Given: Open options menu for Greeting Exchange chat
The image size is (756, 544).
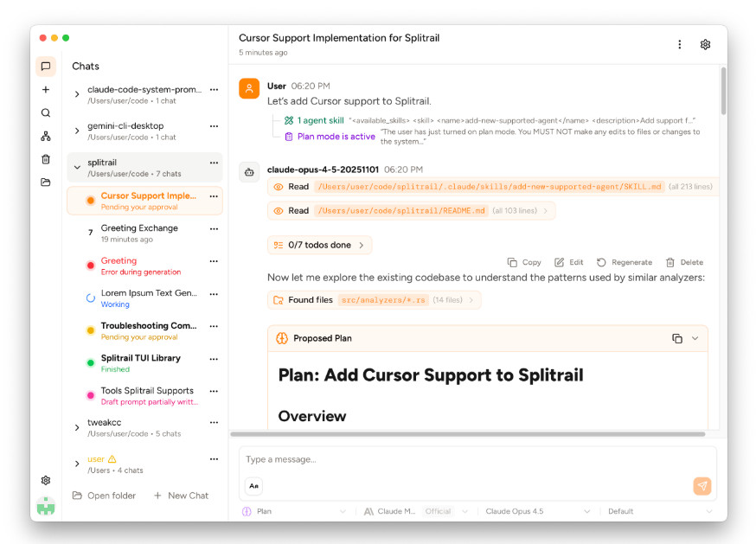Looking at the screenshot, I should click(x=214, y=229).
